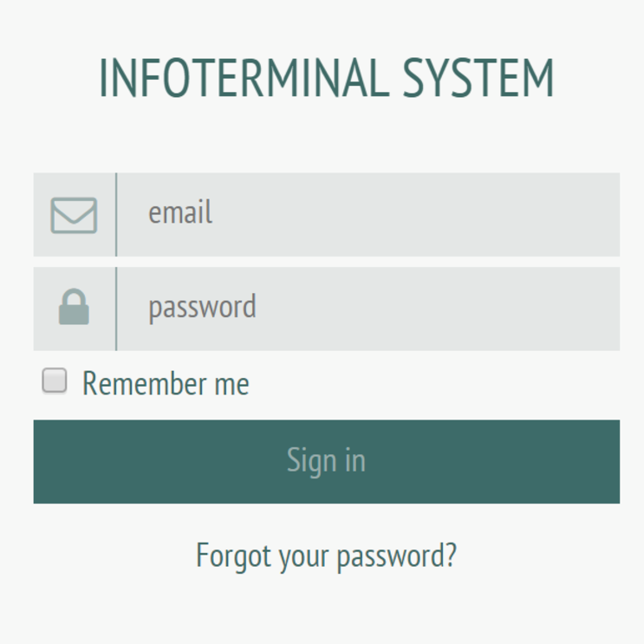
Task: Click the password placeholder text
Action: coord(202,308)
